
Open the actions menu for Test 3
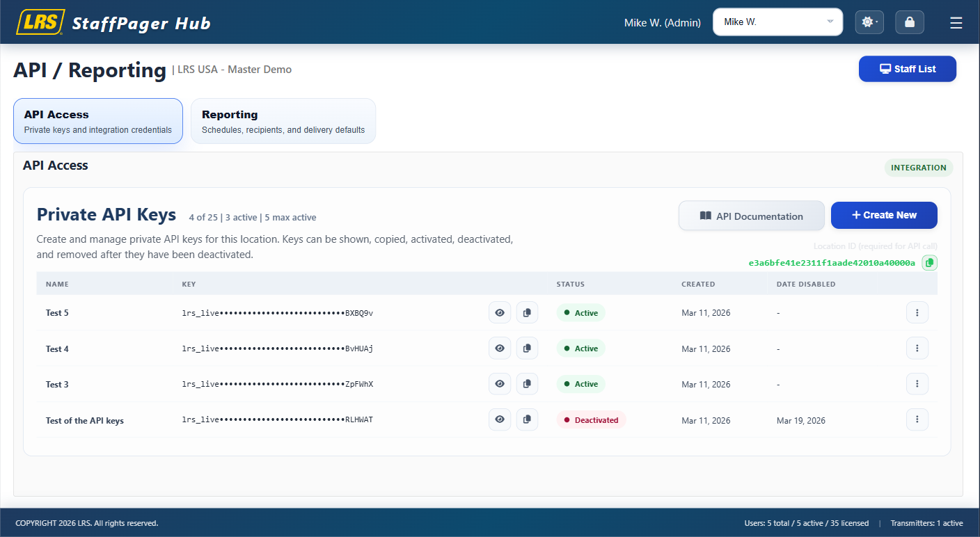917,383
